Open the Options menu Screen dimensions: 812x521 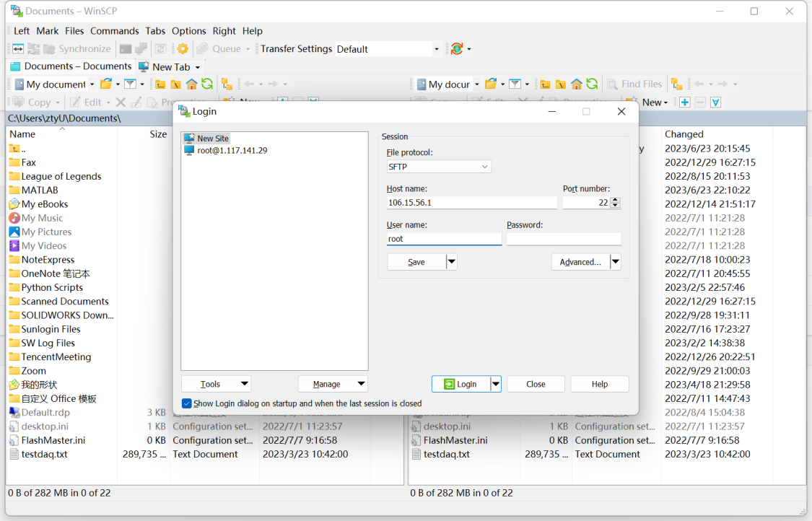tap(188, 31)
